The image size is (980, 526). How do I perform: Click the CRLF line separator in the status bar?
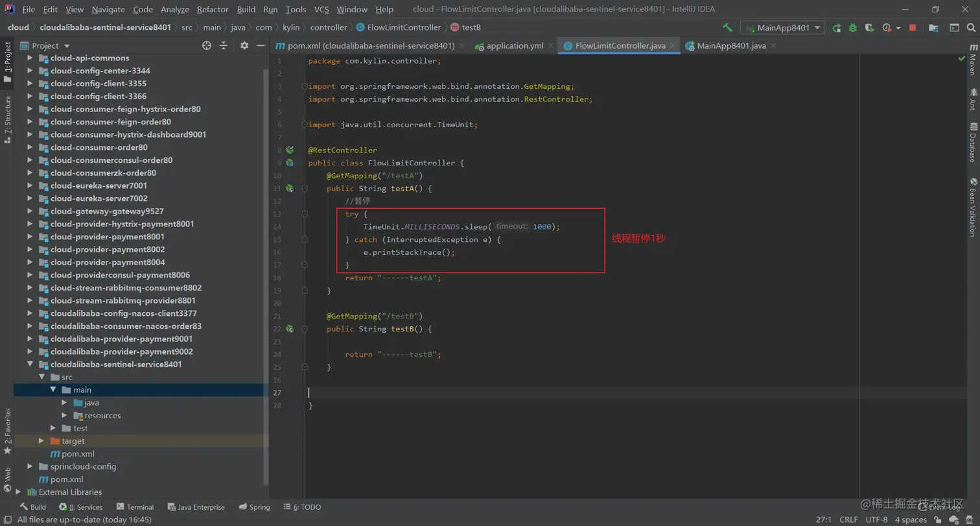click(x=848, y=520)
